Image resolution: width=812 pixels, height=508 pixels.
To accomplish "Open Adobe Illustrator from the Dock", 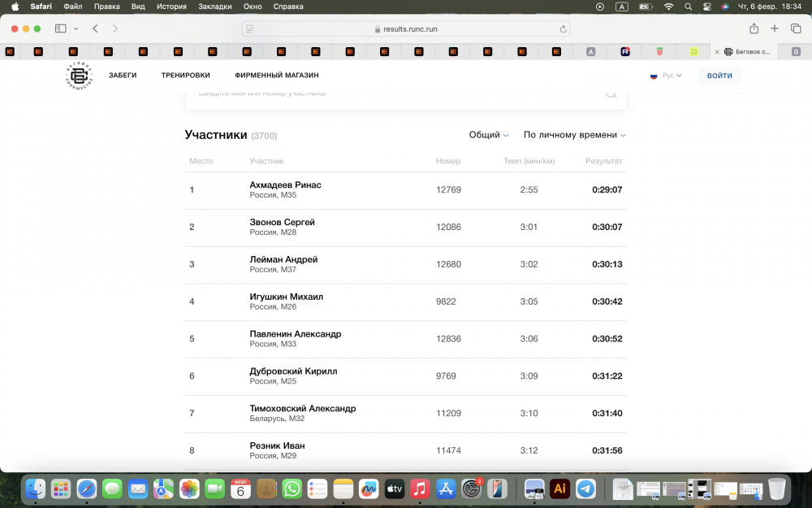I will pos(559,488).
